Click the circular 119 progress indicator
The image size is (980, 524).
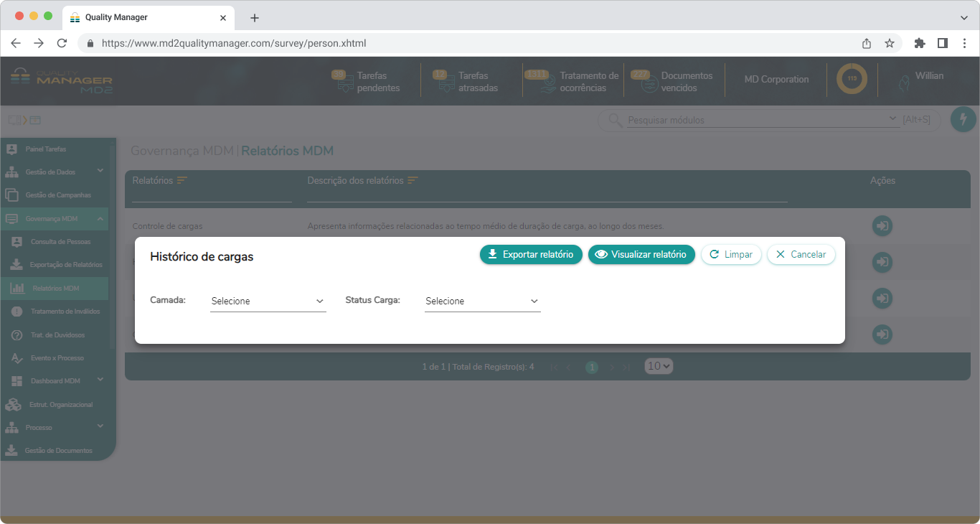pyautogui.click(x=852, y=79)
